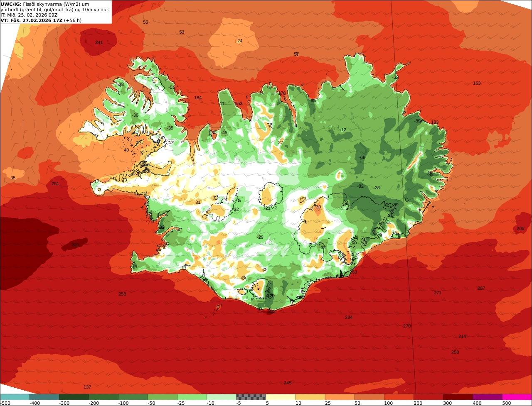Click the magenta legend segment after 500
The height and width of the screenshot is (406, 532).
click(x=517, y=397)
